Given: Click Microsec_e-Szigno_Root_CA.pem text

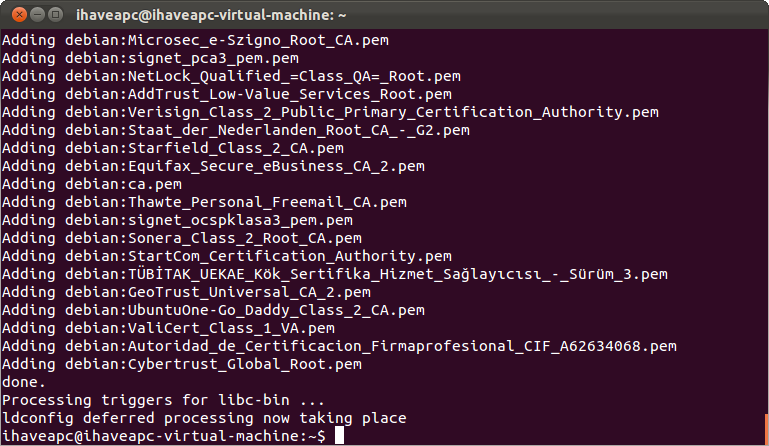Looking at the screenshot, I should click(258, 40).
